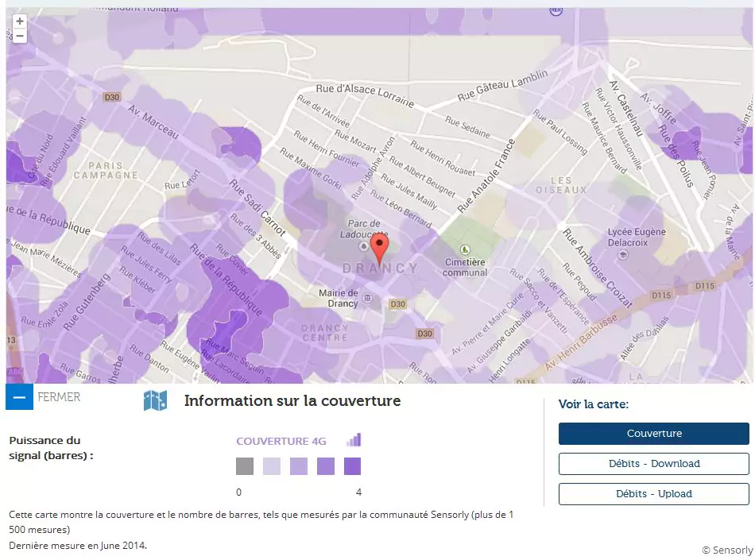Click the coverage map icon beside the title

pos(155,400)
